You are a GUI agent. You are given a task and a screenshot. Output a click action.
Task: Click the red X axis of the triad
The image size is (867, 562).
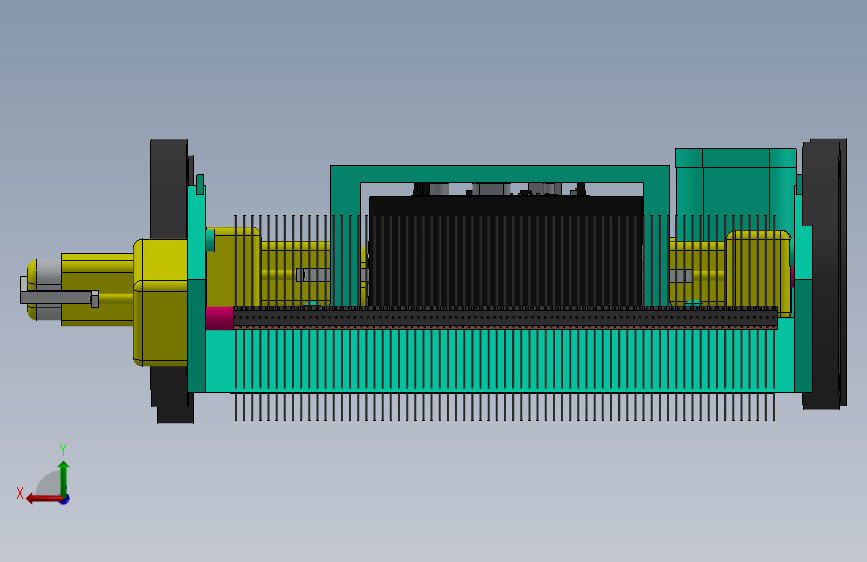pyautogui.click(x=44, y=499)
